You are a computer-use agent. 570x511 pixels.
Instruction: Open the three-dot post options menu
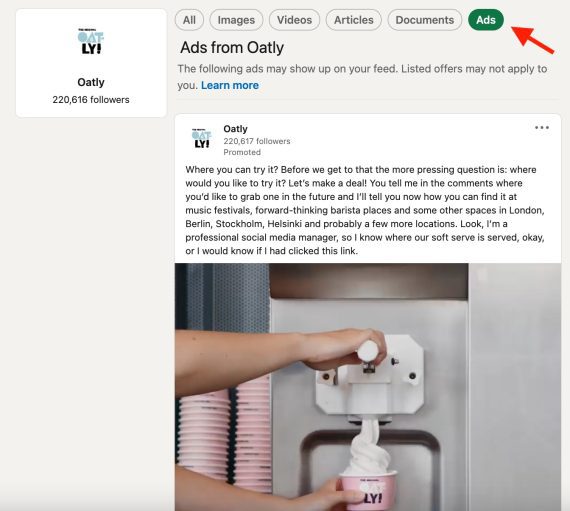click(x=542, y=128)
